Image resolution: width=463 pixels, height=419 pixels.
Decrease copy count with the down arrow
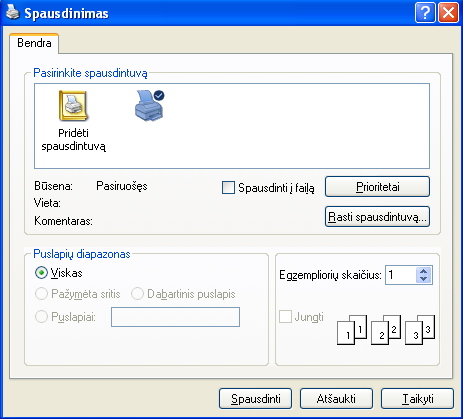point(424,279)
